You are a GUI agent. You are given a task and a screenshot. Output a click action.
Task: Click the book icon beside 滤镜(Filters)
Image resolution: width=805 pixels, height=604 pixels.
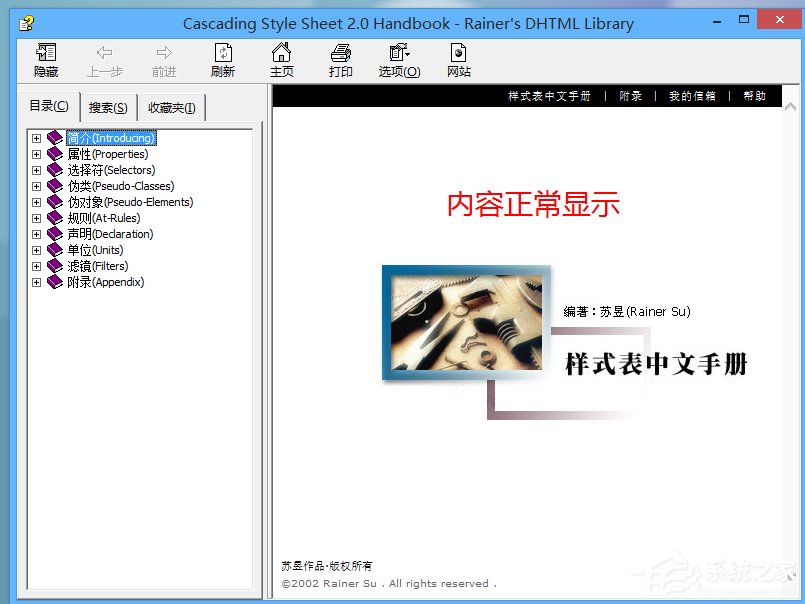(x=57, y=266)
